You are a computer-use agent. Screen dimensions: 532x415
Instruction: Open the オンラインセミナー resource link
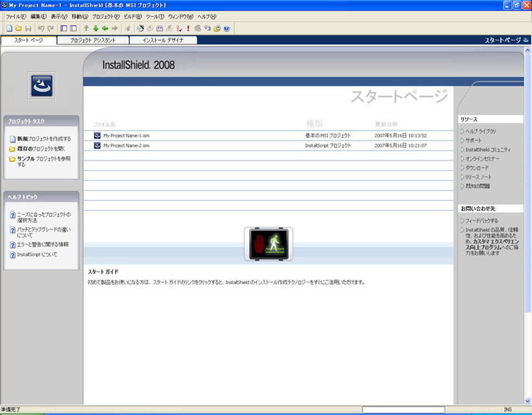coord(482,159)
